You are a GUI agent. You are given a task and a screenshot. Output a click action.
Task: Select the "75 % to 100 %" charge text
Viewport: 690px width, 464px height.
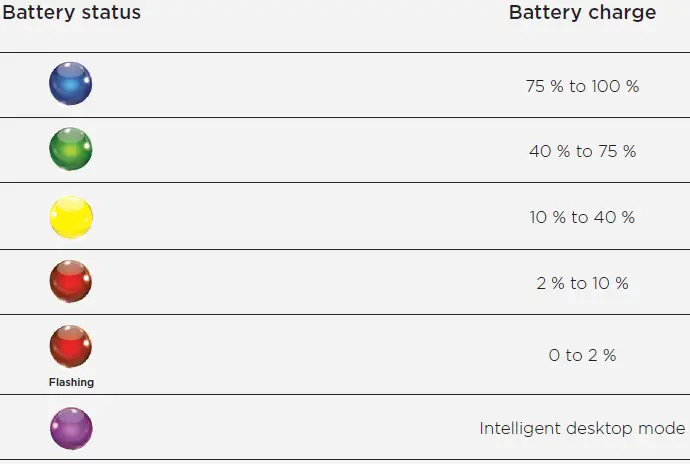click(582, 86)
